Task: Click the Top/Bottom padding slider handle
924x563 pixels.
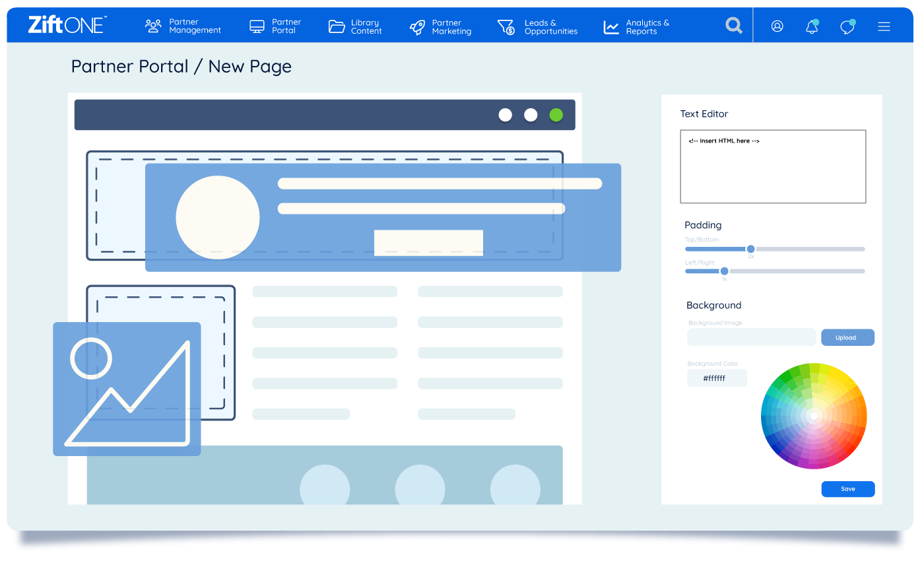Action: [x=750, y=249]
